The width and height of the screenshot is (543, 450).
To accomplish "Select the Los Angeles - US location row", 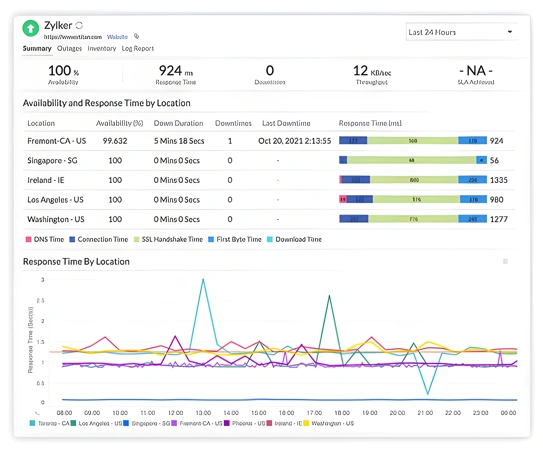I will (269, 200).
